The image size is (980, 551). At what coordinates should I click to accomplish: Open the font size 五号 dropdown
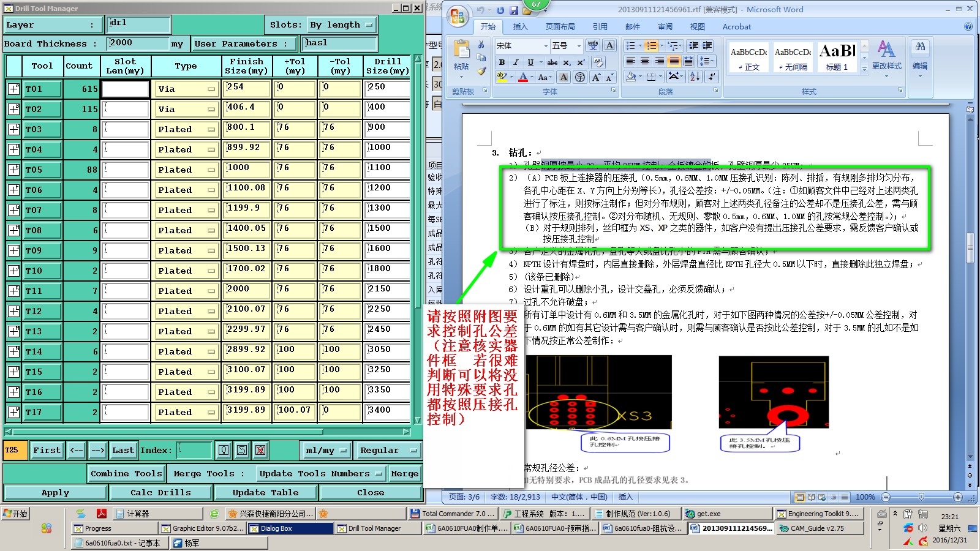coord(579,46)
